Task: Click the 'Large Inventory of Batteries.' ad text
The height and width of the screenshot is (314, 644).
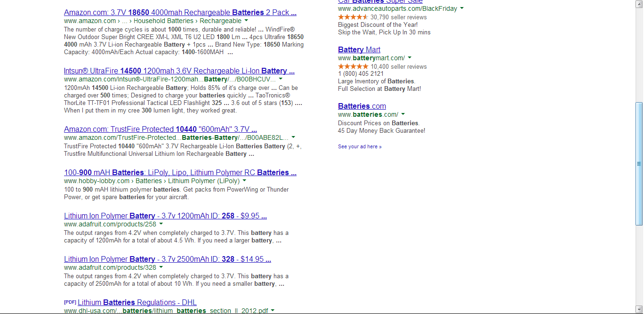Action: click(377, 81)
